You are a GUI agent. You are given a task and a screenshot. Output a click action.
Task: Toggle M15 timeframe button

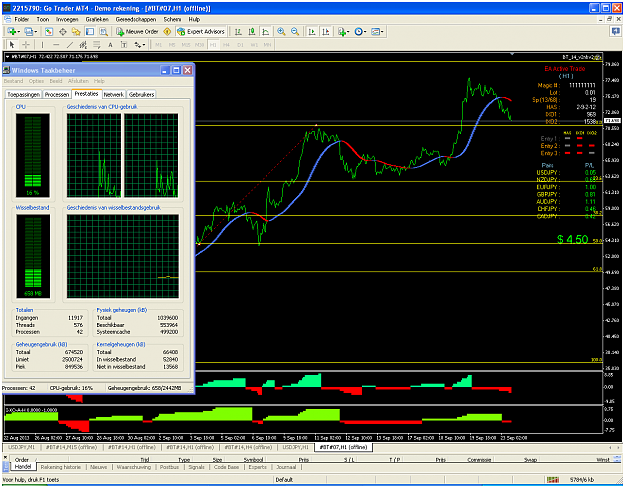(x=186, y=45)
